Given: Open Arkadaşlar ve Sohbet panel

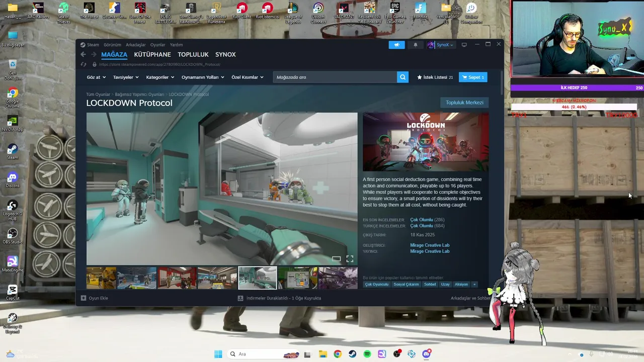Looking at the screenshot, I should click(x=470, y=298).
